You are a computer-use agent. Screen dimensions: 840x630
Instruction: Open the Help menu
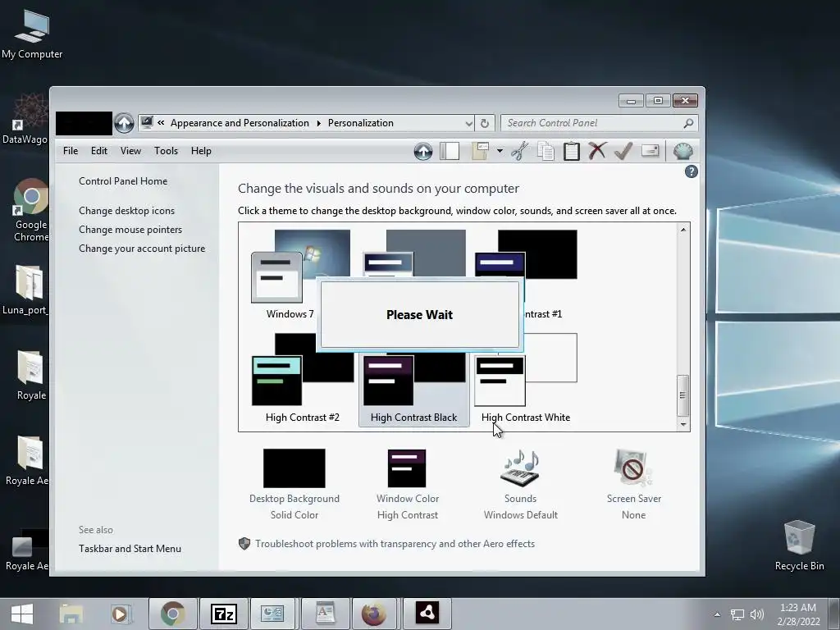tap(201, 151)
